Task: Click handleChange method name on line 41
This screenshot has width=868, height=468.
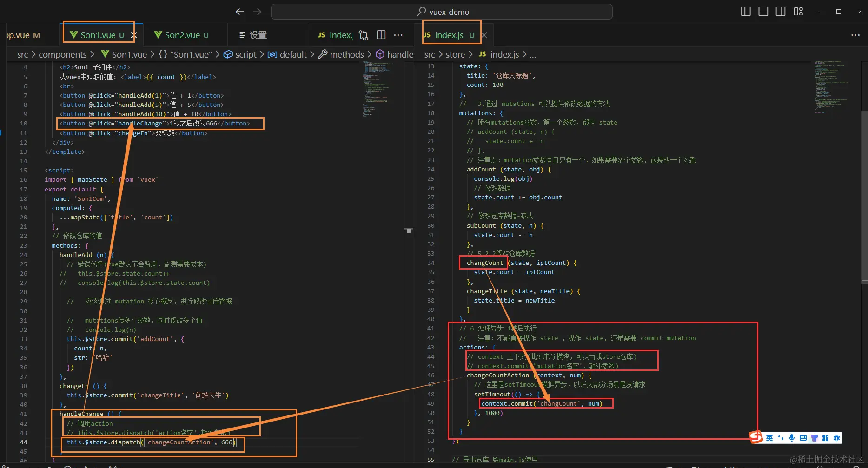Action: click(81, 414)
